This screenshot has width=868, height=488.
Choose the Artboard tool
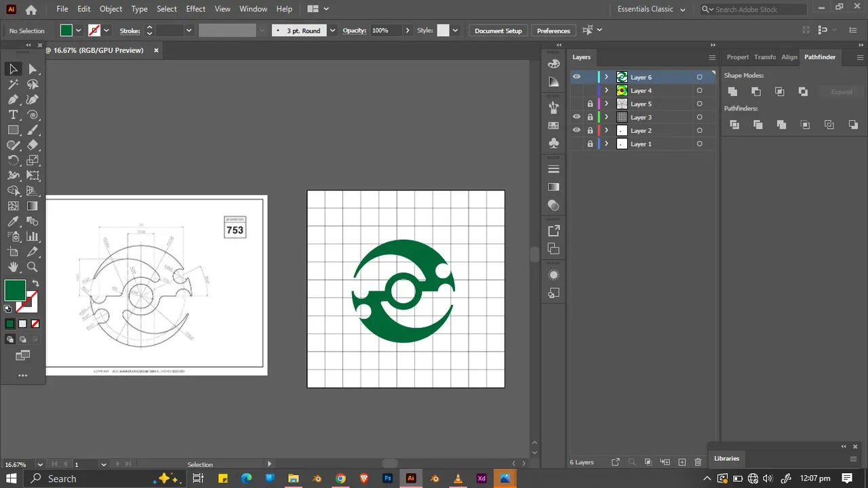coord(13,252)
